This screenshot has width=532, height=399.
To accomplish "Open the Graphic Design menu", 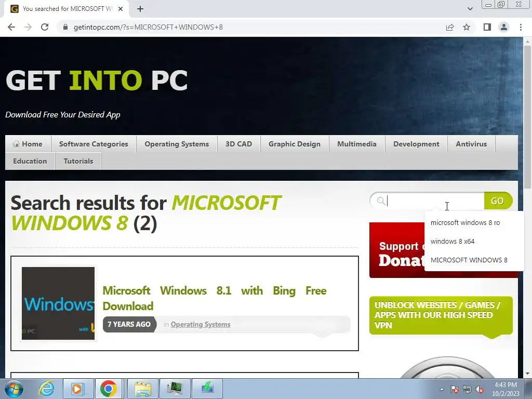I will (295, 144).
